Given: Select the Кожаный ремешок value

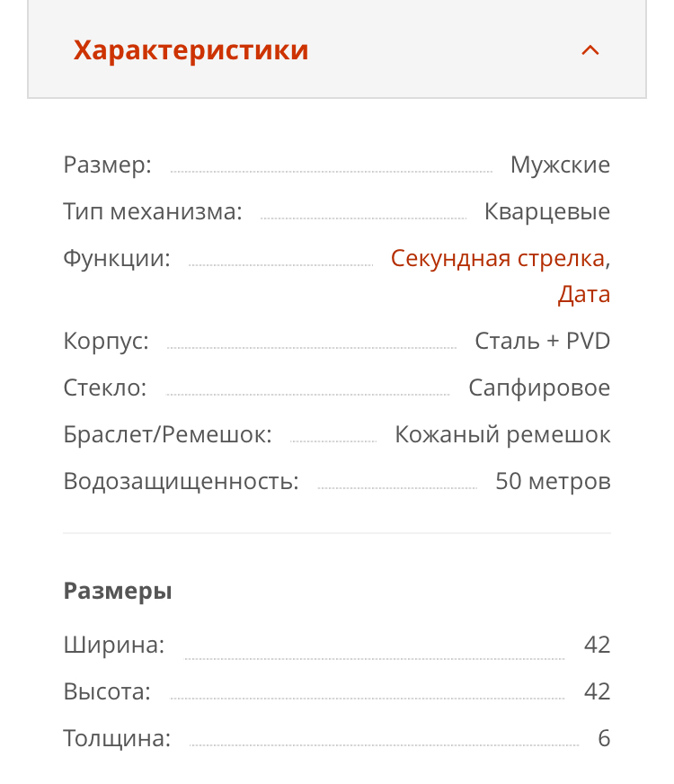Looking at the screenshot, I should click(502, 435).
